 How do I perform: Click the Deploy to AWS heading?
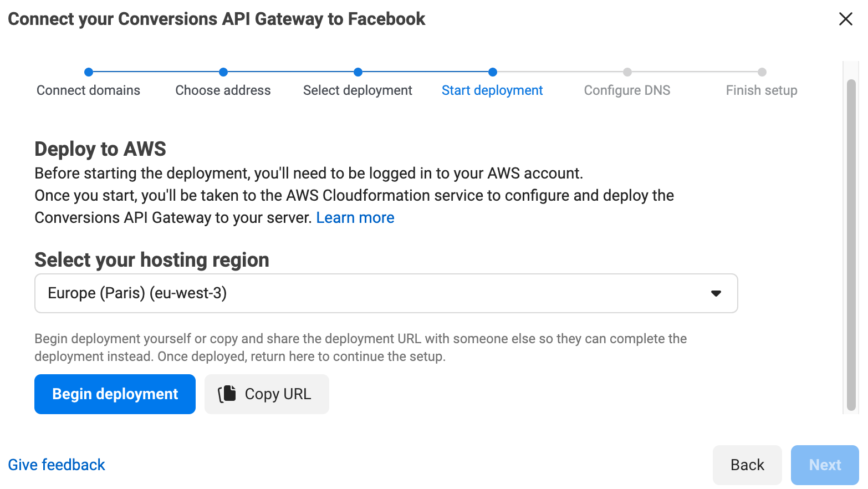[x=100, y=149]
